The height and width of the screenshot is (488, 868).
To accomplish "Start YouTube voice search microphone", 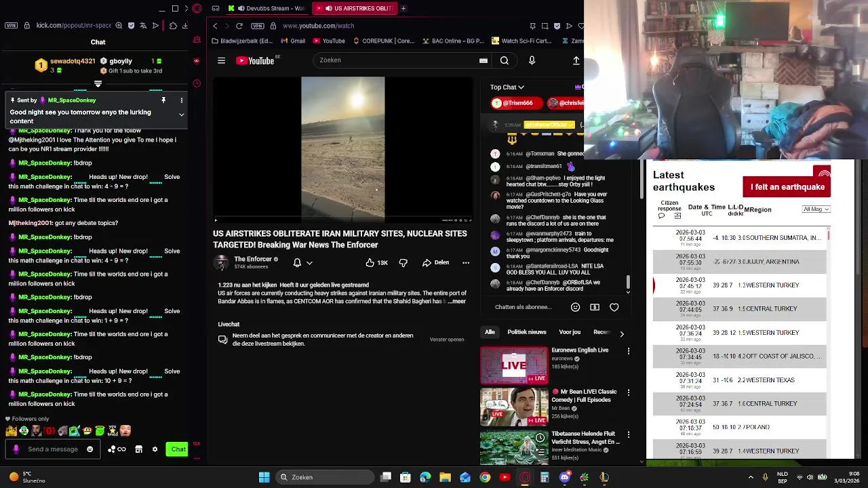I will [532, 60].
